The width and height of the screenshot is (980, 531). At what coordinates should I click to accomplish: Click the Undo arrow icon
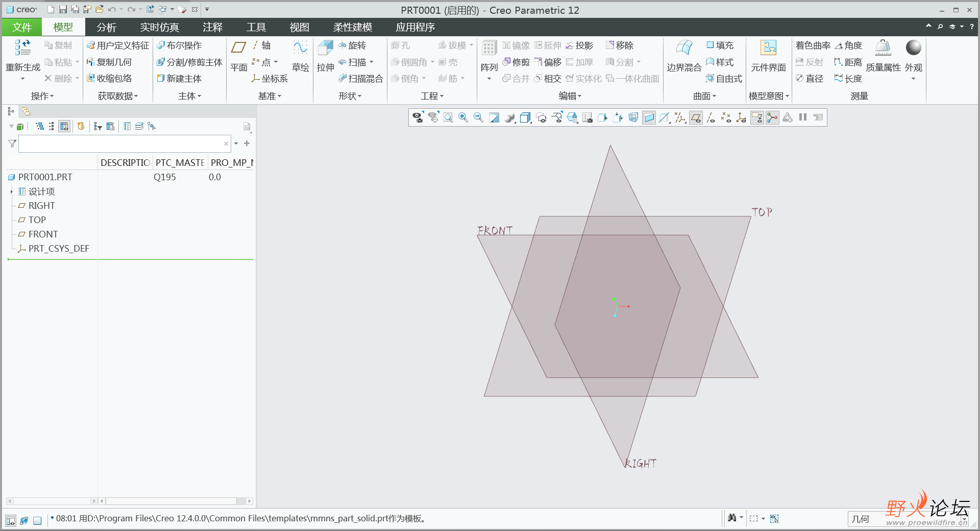coord(112,9)
